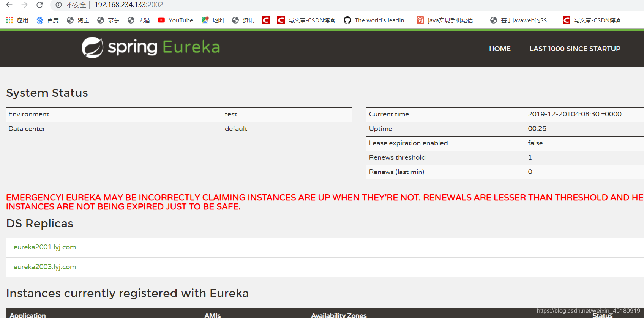Screen dimensions: 644x318
Task: Click the browser forward arrow
Action: click(x=25, y=5)
